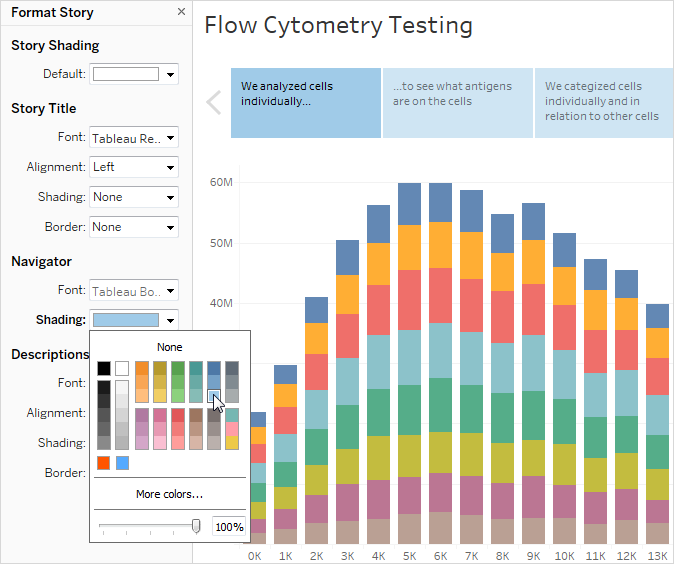Viewport: 674px width, 564px height.
Task: Pick the dark red swatch
Action: coord(178,415)
